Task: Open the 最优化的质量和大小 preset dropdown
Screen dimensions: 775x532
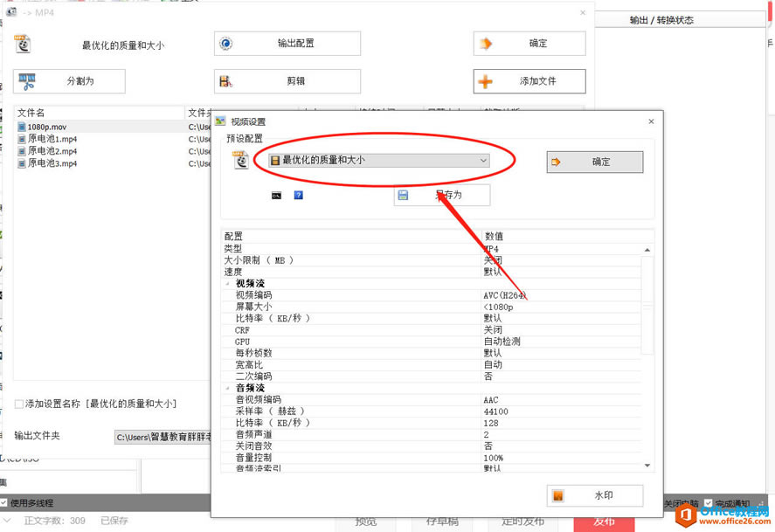Action: tap(379, 160)
